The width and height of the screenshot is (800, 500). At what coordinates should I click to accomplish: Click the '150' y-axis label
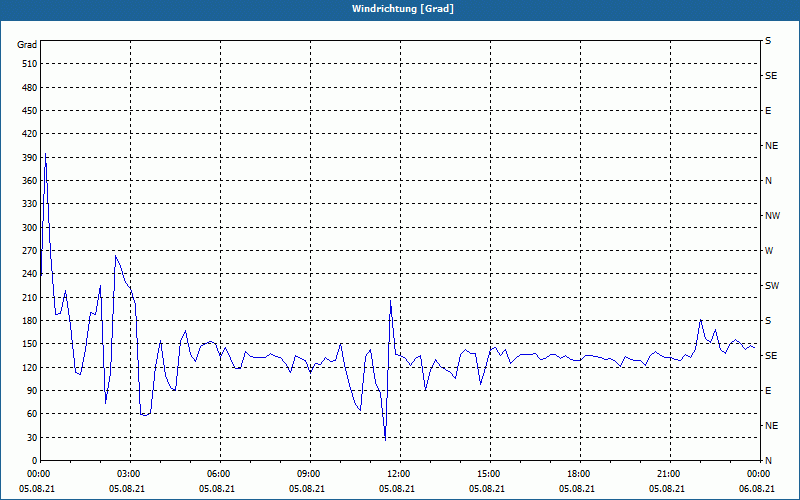[x=30, y=344]
